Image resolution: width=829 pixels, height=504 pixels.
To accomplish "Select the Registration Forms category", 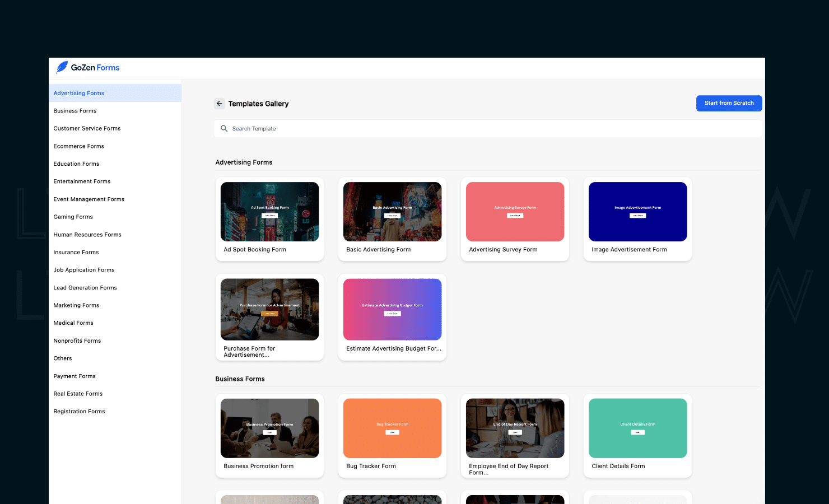I will tap(79, 411).
